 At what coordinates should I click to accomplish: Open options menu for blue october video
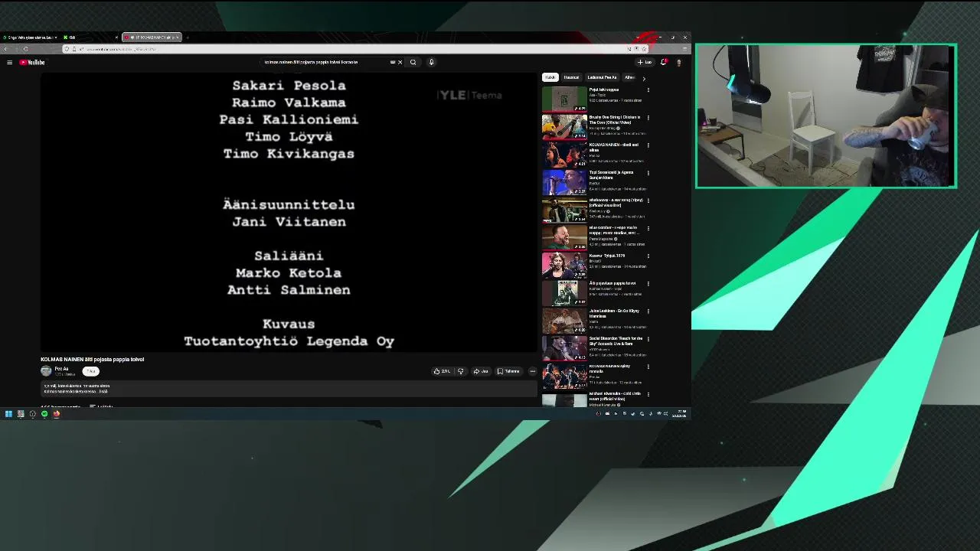(648, 228)
